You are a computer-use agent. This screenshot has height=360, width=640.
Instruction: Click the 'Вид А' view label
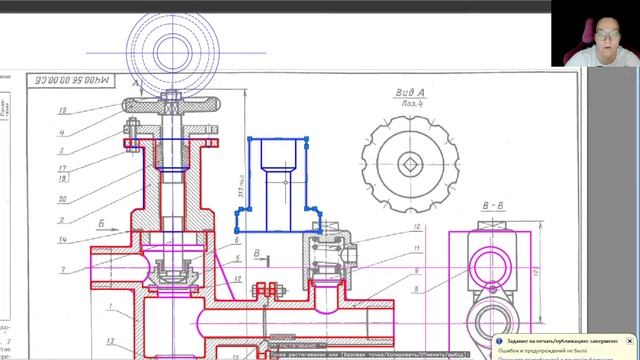tap(410, 93)
